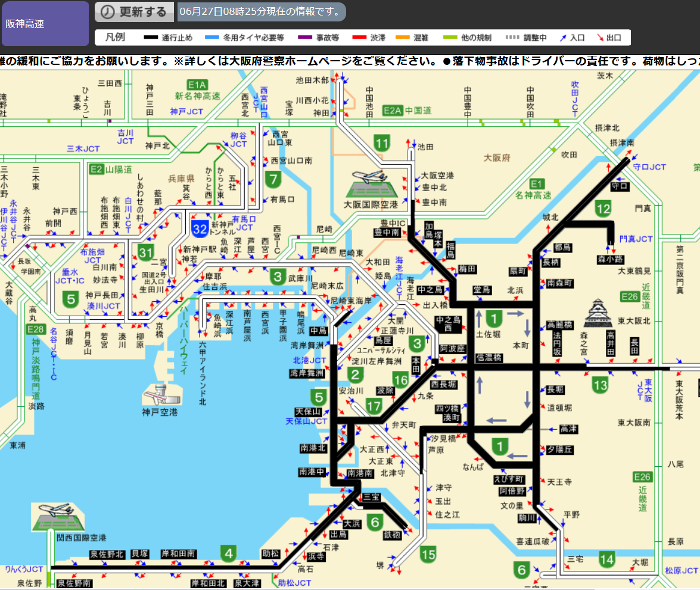Select the 森小路 station label
This screenshot has height=590, width=700.
pos(611,259)
